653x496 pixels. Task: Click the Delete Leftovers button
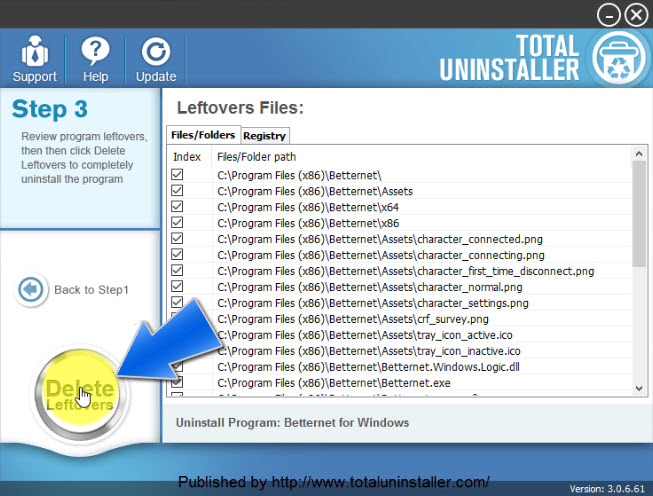[x=79, y=394]
